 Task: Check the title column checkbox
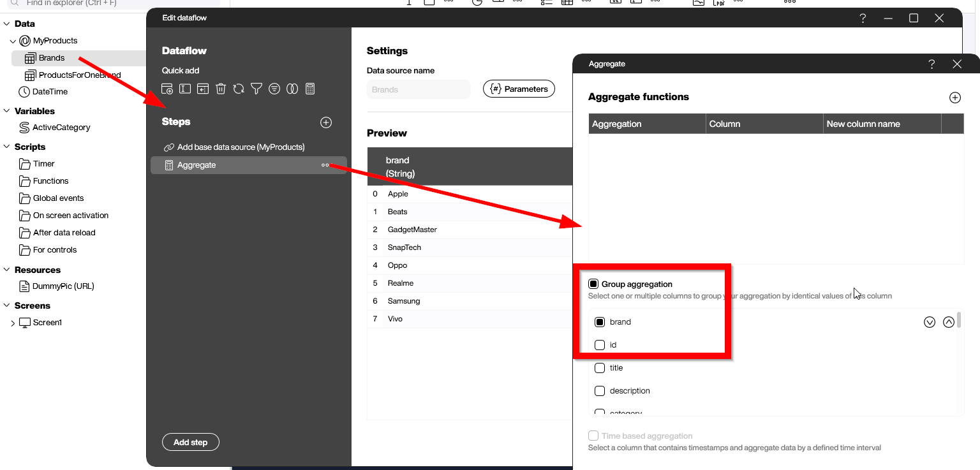click(x=600, y=367)
